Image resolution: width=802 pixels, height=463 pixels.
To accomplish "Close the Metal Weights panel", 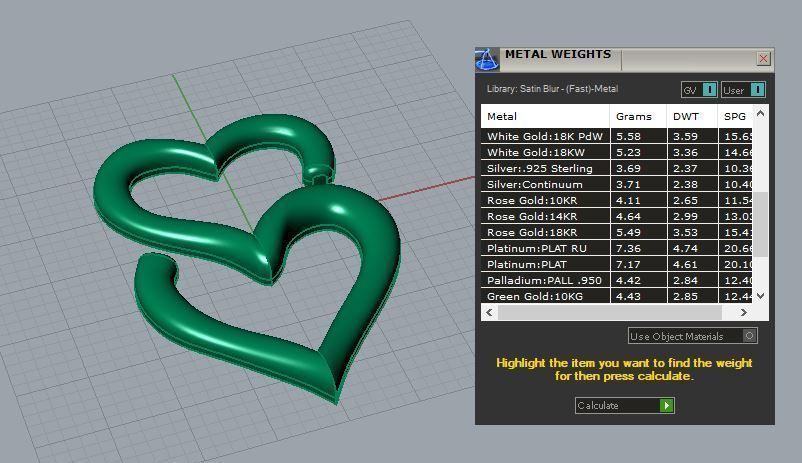I will [x=763, y=58].
